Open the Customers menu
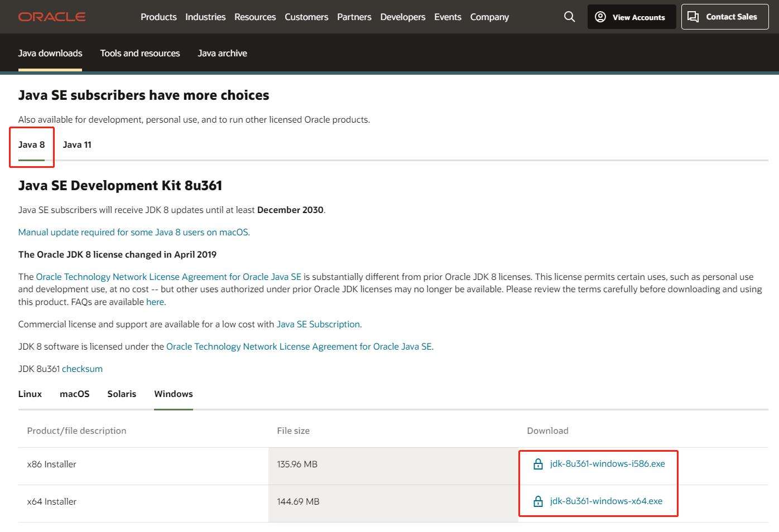The height and width of the screenshot is (532, 779). [306, 17]
